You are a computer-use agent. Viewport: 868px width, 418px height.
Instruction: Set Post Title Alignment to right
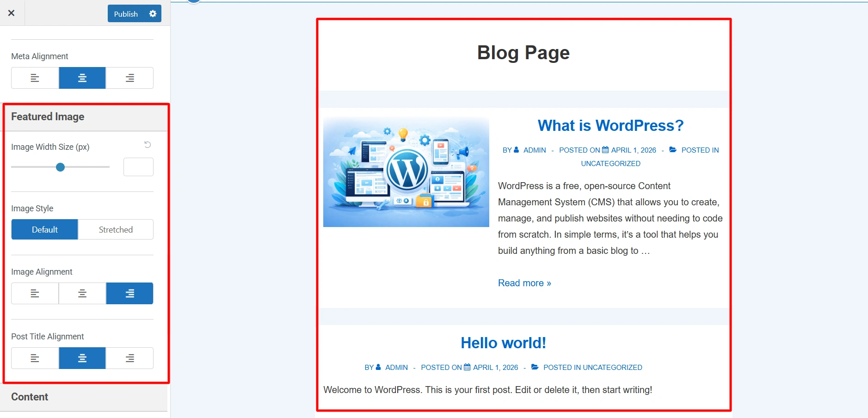click(130, 358)
